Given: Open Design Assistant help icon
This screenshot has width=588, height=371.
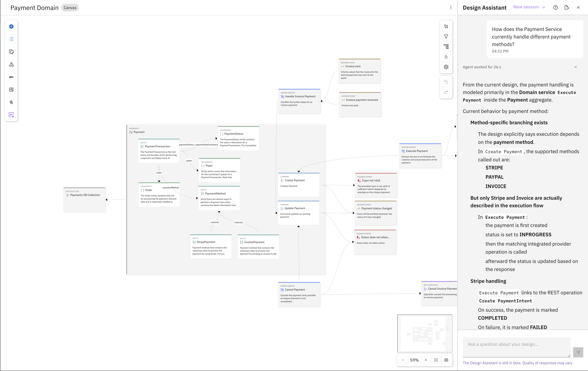Looking at the screenshot, I should pyautogui.click(x=556, y=7).
